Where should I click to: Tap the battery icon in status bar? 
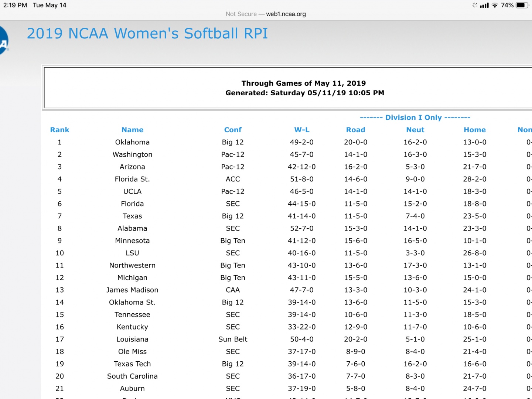coord(522,5)
